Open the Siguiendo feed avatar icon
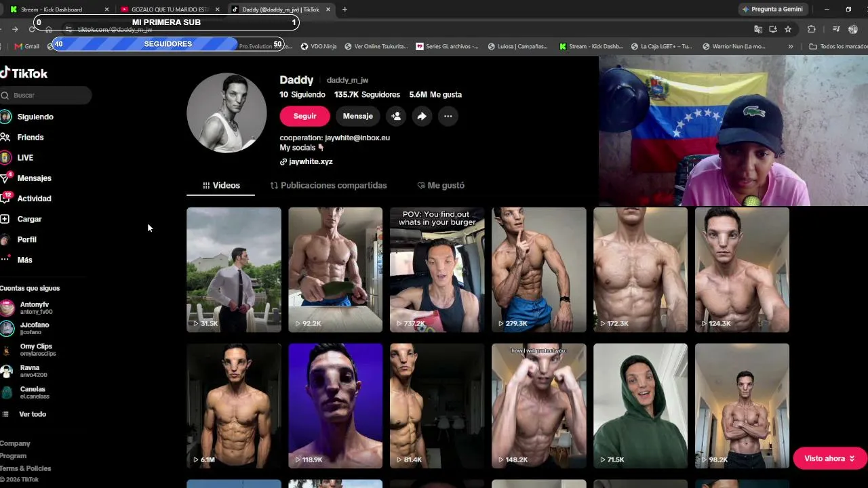The width and height of the screenshot is (868, 488). 5,117
